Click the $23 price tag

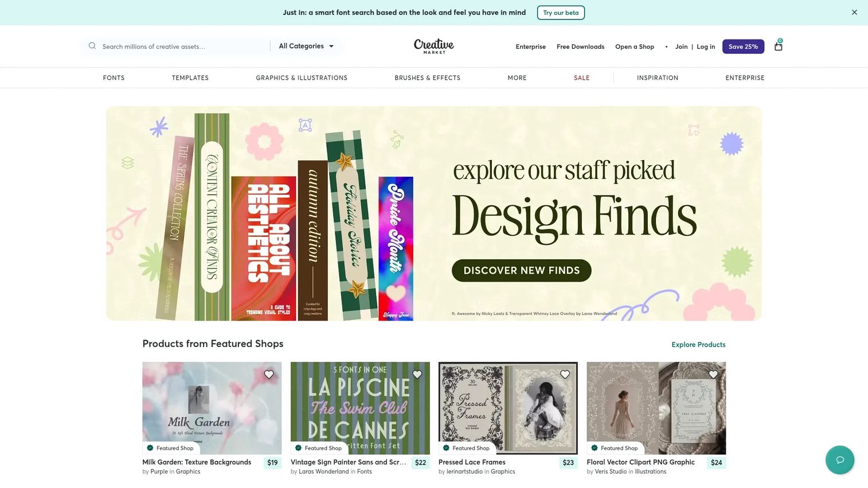[568, 462]
